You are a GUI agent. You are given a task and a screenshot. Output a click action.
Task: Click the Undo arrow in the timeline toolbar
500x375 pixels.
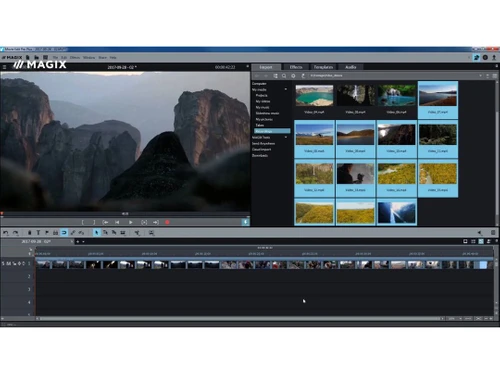[x=6, y=233]
